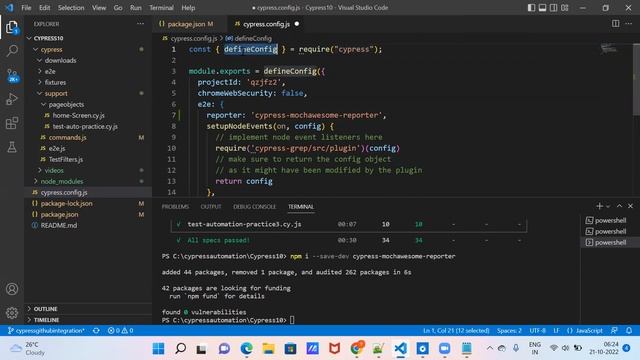Viewport: 640px width, 360px height.
Task: Open the Run menu
Action: click(x=136, y=8)
